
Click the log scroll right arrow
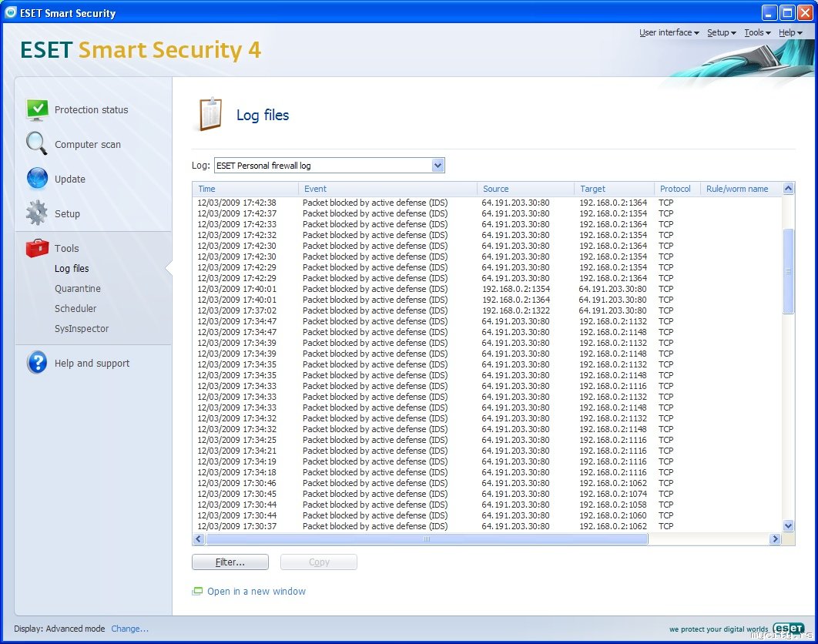pos(775,538)
